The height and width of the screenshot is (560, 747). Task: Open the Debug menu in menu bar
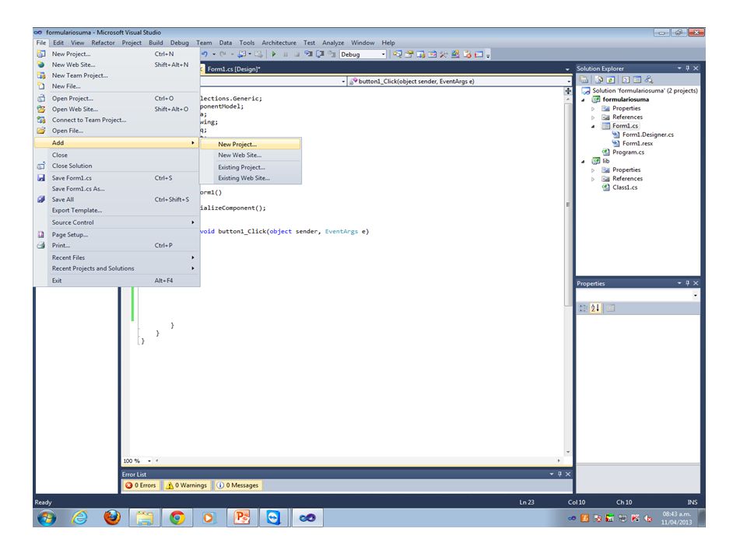[x=180, y=43]
